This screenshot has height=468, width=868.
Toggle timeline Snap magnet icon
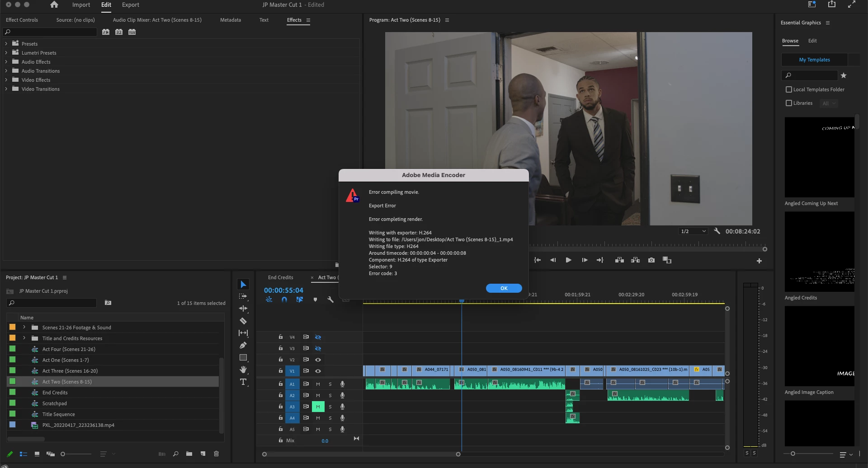pos(284,300)
